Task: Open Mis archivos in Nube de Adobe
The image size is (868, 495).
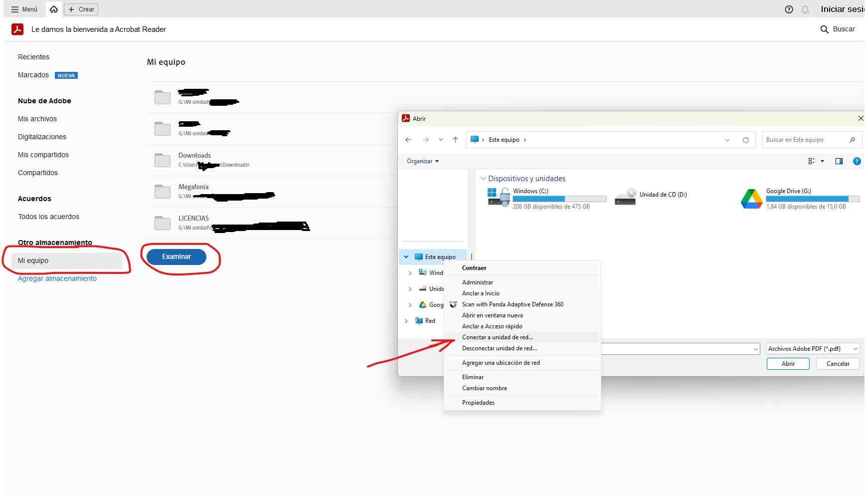Action: [37, 119]
